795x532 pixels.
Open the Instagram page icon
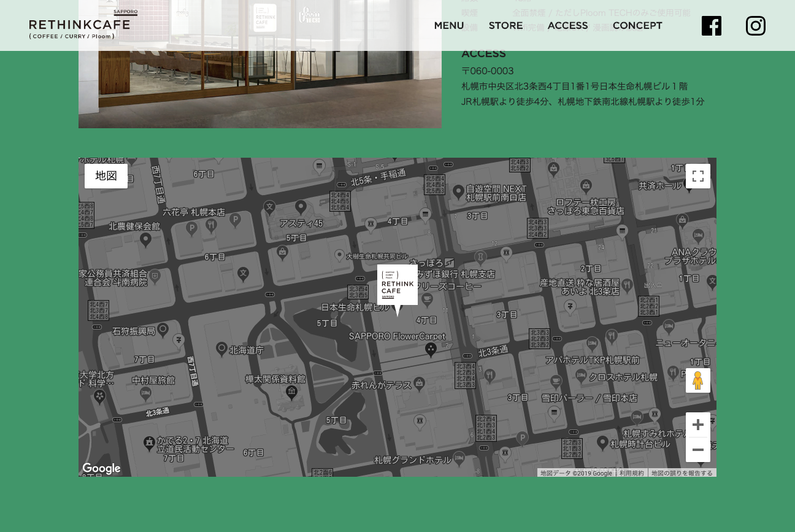click(x=756, y=26)
